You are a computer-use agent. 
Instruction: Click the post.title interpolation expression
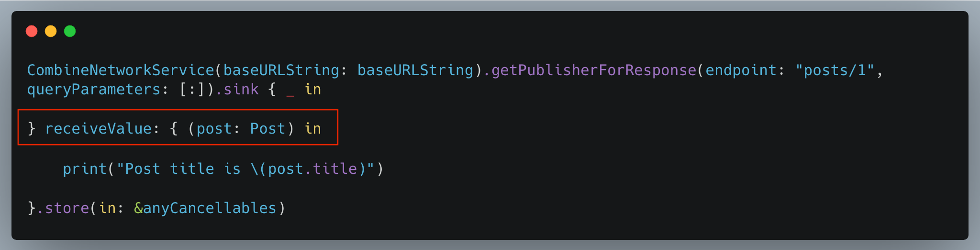pyautogui.click(x=312, y=169)
